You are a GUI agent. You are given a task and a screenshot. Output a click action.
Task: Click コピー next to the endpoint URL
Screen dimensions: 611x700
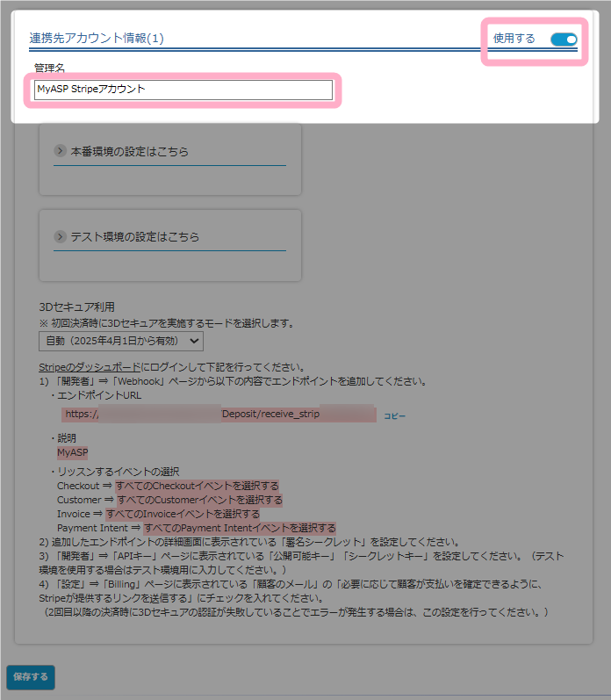point(394,415)
